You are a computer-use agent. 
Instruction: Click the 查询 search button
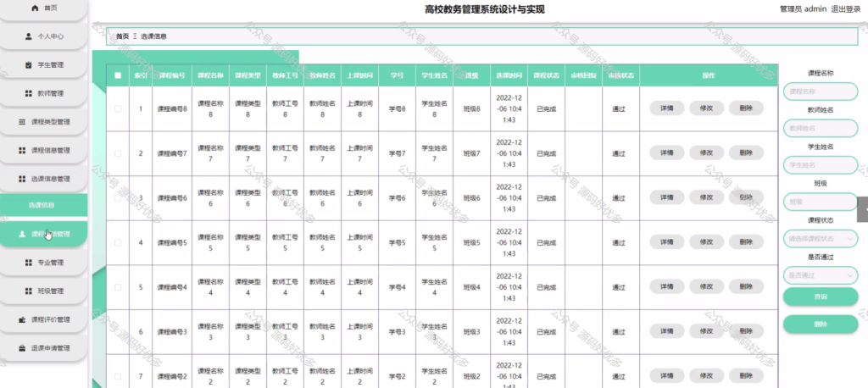pos(821,297)
